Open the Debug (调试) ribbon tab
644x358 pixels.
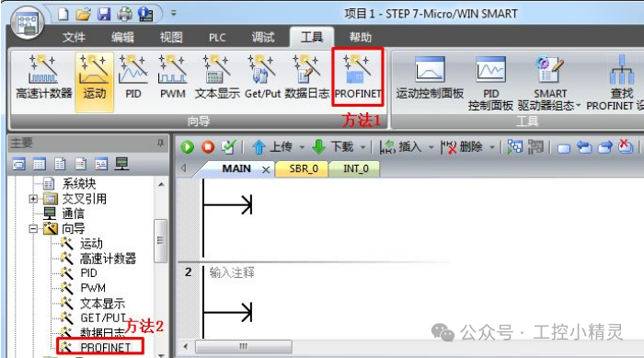263,38
